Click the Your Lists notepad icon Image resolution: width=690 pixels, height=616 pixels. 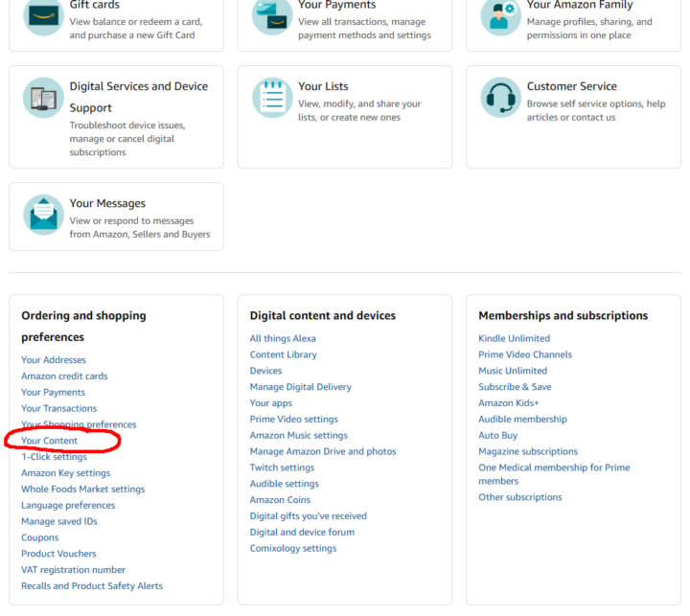(x=271, y=97)
